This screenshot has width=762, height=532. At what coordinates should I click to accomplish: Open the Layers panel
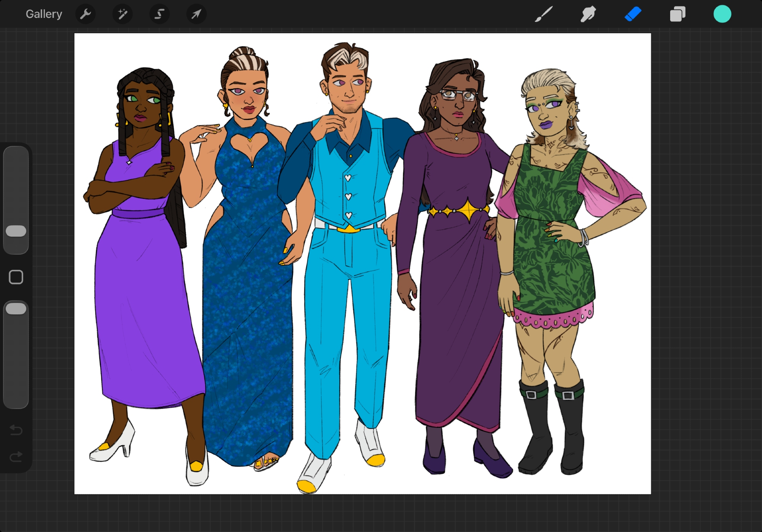click(x=677, y=14)
